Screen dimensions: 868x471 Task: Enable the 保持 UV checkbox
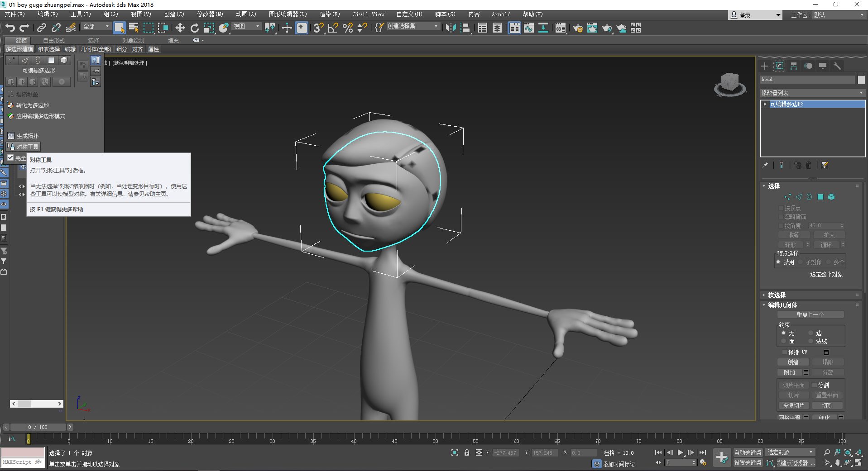point(785,352)
